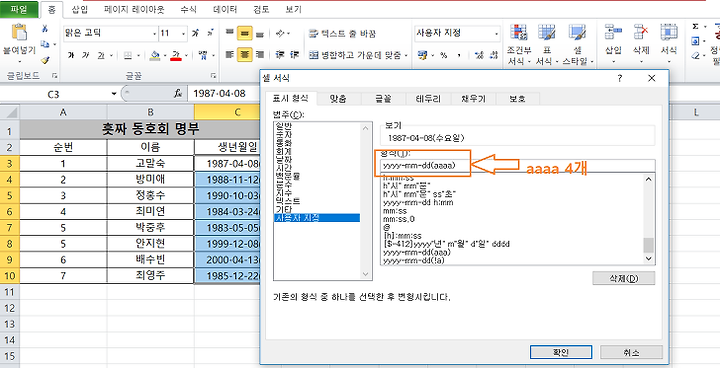Viewport: 720px width, 368px height.
Task: Switch to the Alignment (맞춤) dialog tab
Action: pos(338,99)
